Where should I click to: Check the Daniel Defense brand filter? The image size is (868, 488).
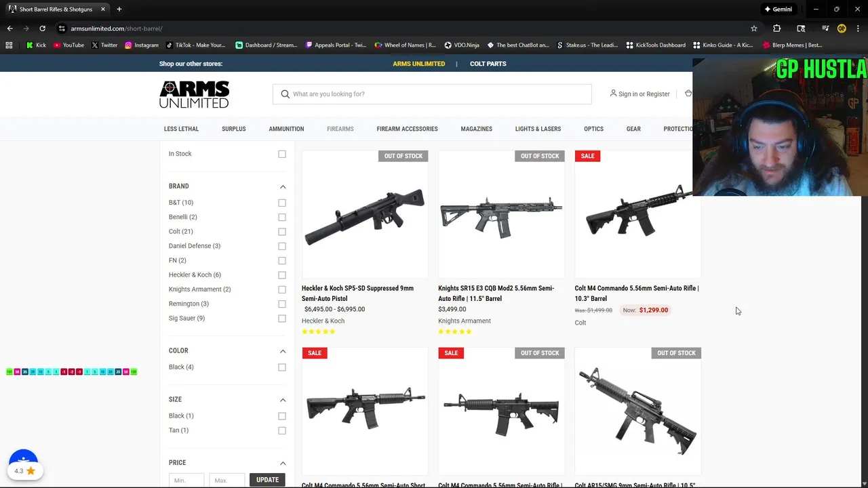pos(282,246)
